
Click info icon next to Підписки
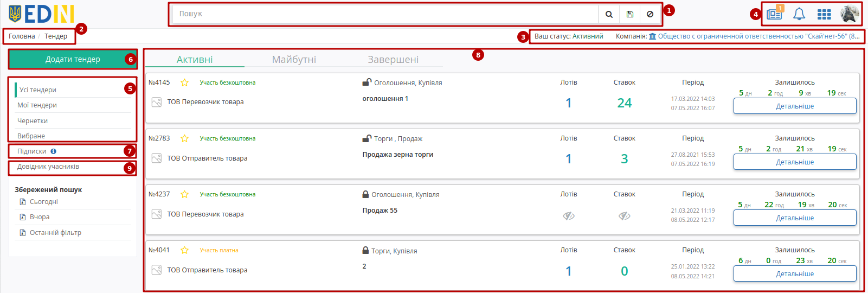(53, 151)
